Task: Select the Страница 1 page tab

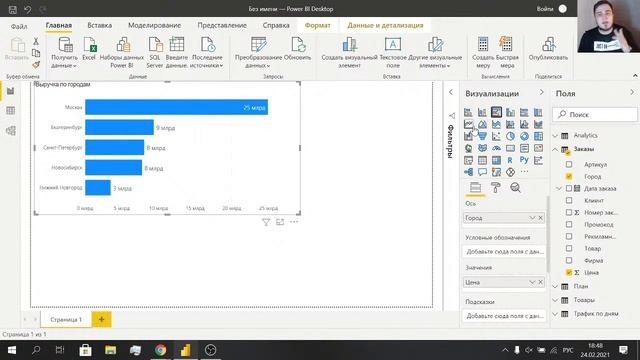Action: 66,319
